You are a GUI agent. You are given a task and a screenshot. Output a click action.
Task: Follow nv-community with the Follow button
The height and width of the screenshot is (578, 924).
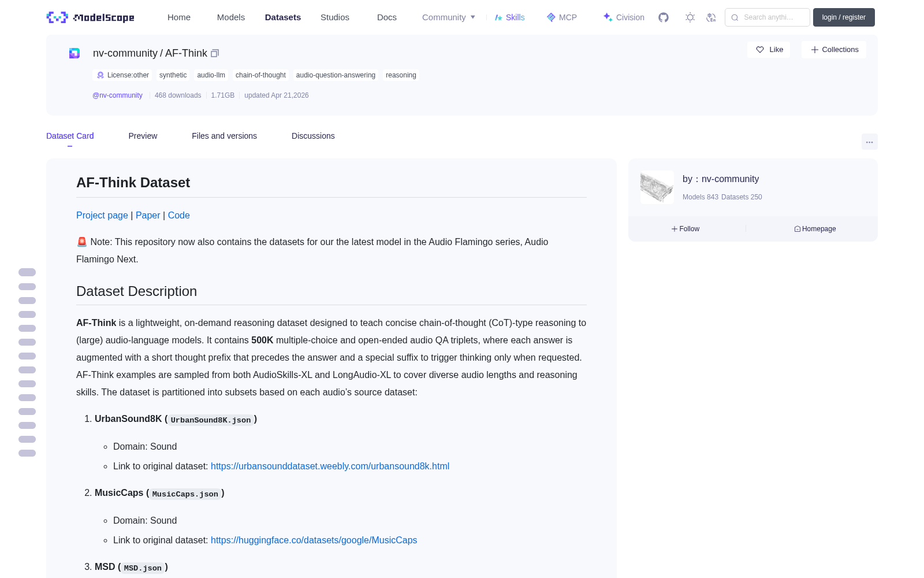685,229
